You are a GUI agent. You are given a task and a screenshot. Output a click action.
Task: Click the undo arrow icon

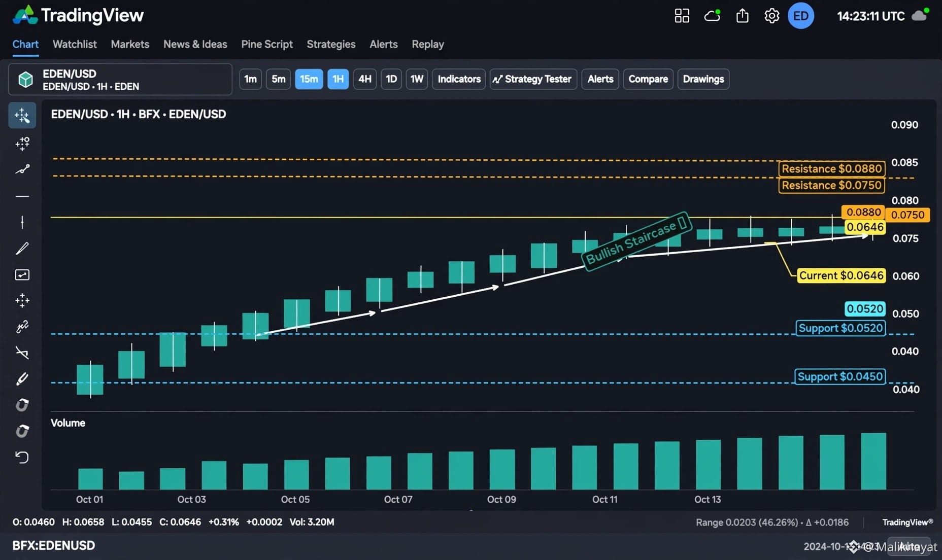[22, 457]
